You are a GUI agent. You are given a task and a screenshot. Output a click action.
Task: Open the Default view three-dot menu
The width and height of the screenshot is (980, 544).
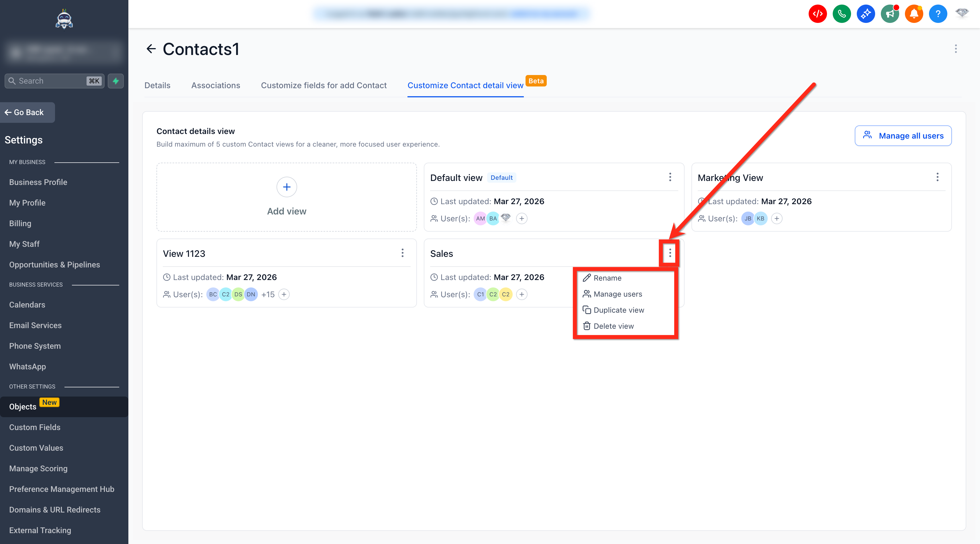pos(670,177)
